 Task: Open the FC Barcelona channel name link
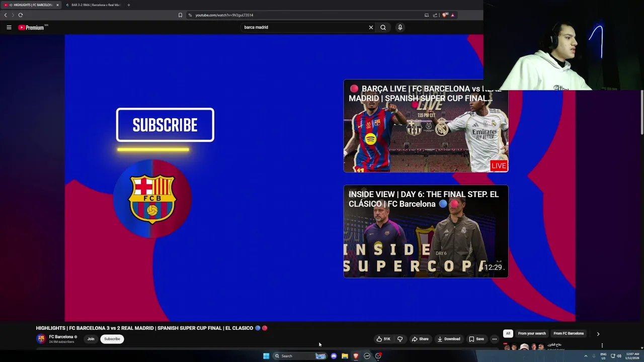61,337
